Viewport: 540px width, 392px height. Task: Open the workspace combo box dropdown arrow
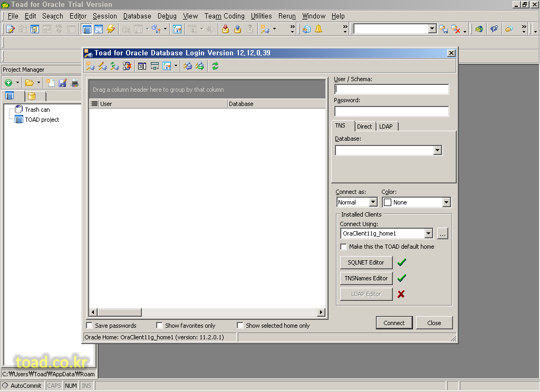click(432, 29)
